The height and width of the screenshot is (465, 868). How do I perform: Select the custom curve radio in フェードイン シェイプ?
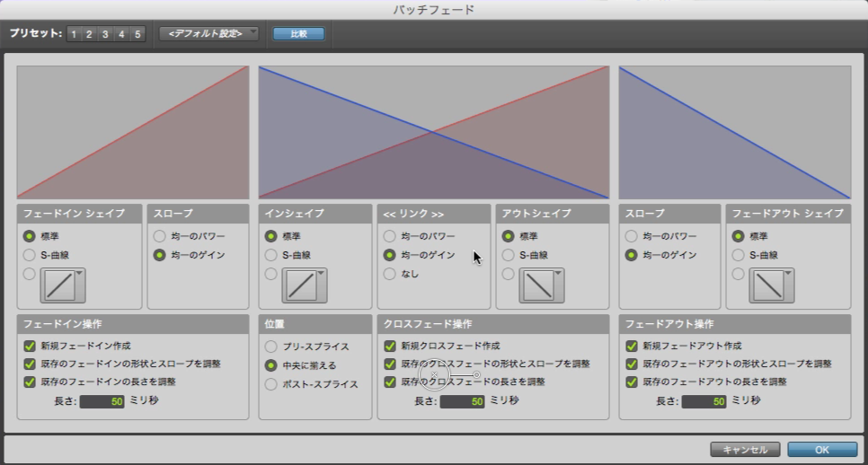pos(30,274)
